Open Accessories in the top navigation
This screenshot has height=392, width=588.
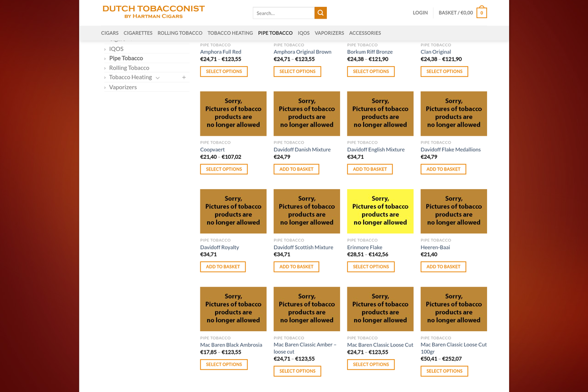coord(365,33)
